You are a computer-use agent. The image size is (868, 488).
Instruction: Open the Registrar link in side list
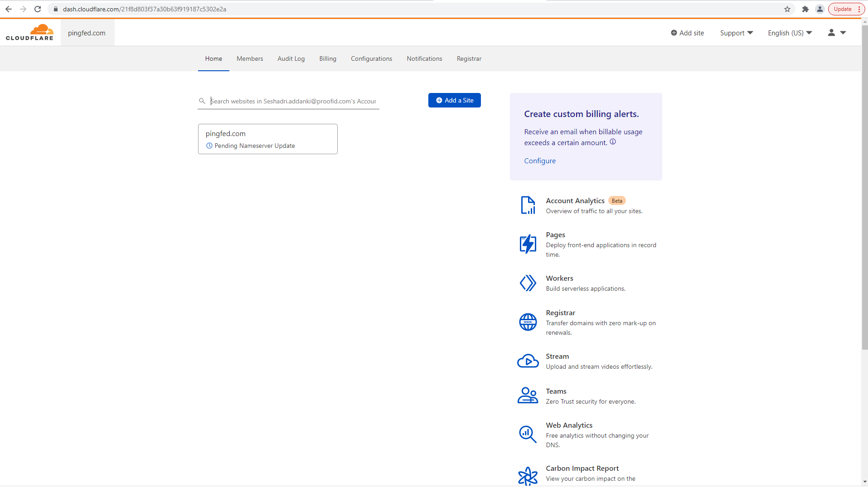point(560,312)
